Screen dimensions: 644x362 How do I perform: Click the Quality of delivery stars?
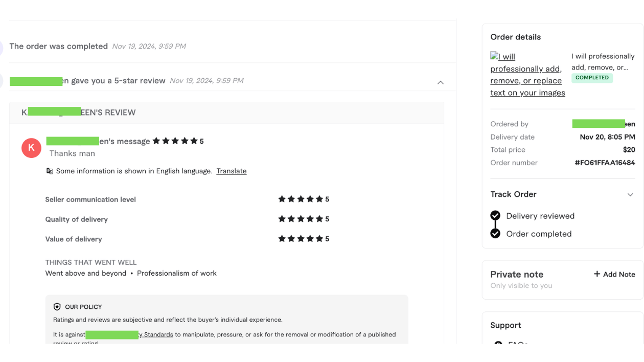click(x=301, y=219)
